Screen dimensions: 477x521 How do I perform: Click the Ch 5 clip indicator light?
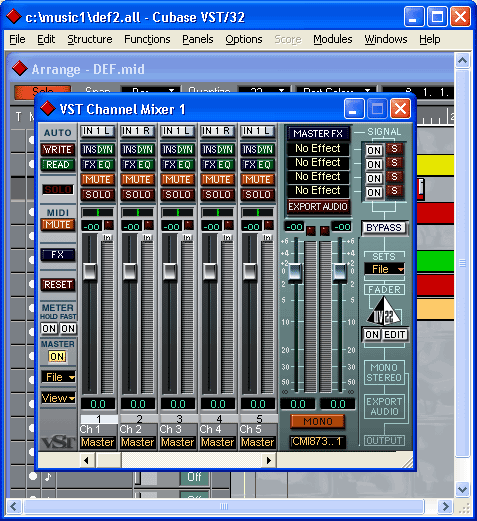click(x=269, y=225)
